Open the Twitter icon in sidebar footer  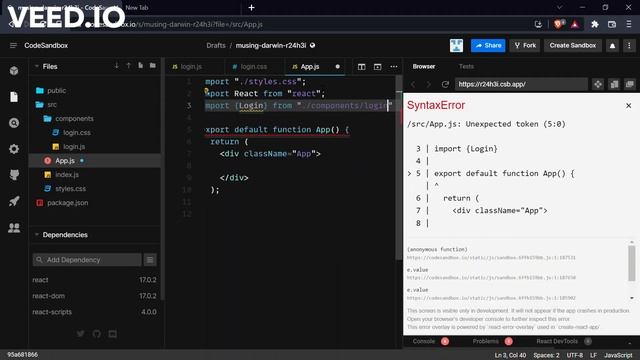pos(80,334)
